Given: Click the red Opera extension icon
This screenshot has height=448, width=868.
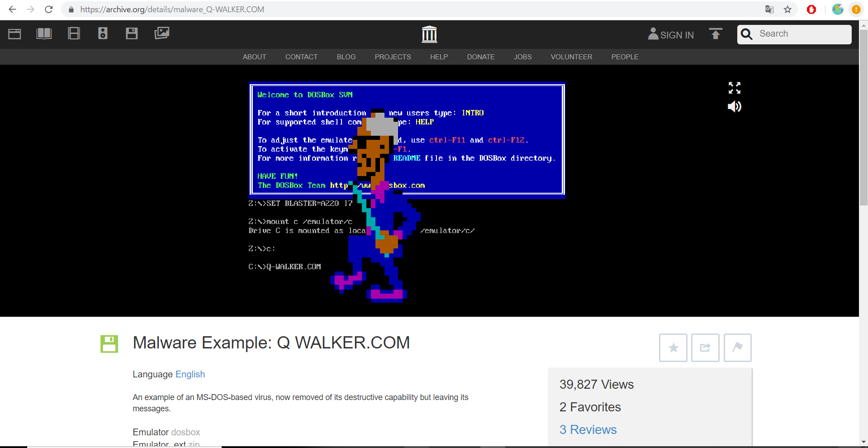Looking at the screenshot, I should (x=811, y=10).
